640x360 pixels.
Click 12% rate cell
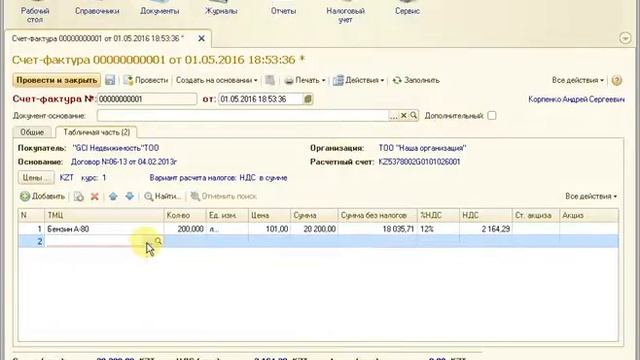tap(438, 229)
